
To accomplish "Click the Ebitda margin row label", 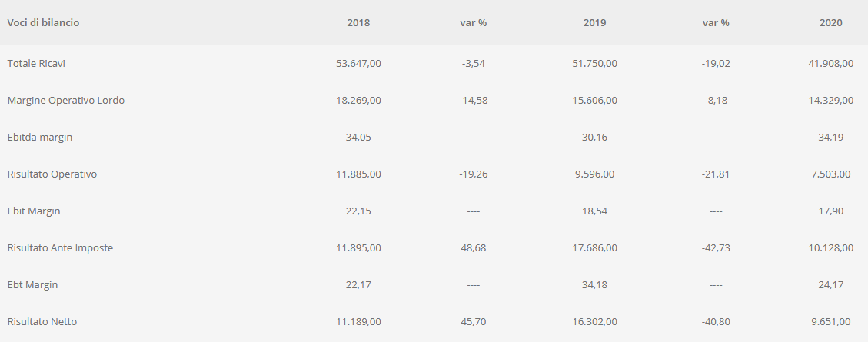I will point(40,138).
